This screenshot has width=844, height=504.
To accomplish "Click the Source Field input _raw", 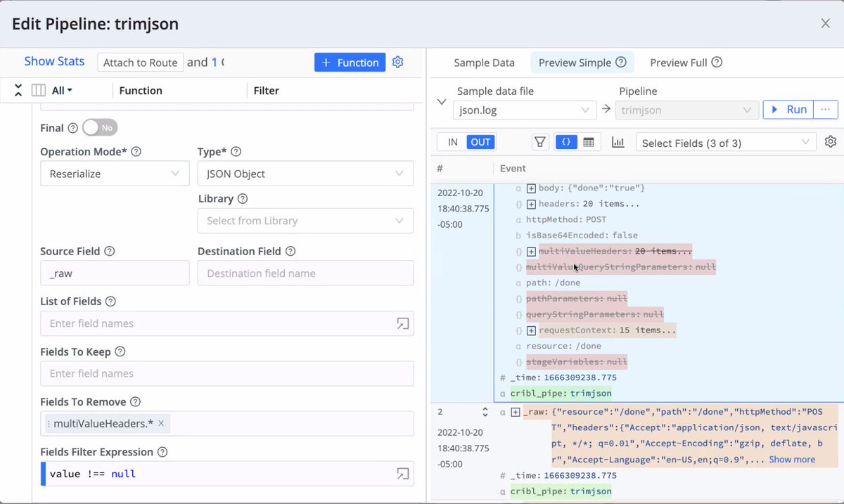I will pos(115,273).
